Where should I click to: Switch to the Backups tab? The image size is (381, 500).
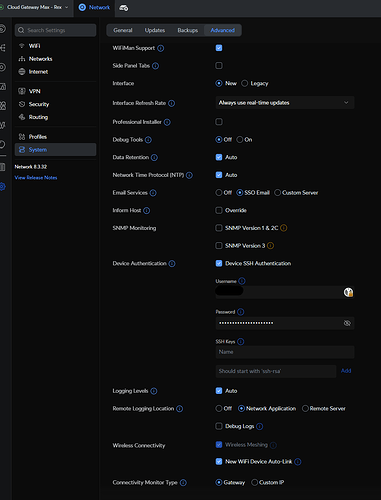[188, 30]
